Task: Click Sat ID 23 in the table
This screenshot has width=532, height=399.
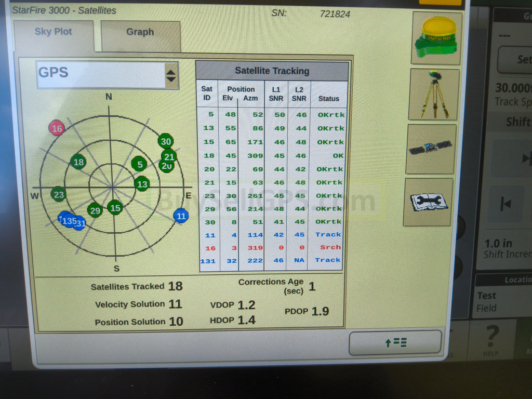Action: [x=210, y=196]
